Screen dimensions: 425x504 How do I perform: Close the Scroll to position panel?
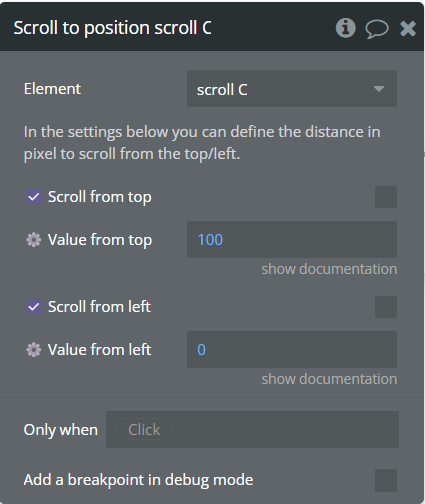(408, 28)
